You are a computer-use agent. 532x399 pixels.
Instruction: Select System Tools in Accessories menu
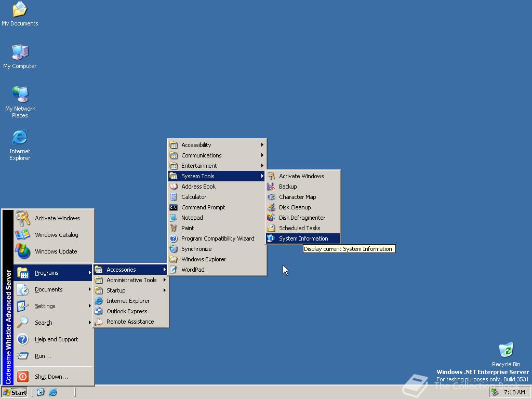(x=217, y=176)
